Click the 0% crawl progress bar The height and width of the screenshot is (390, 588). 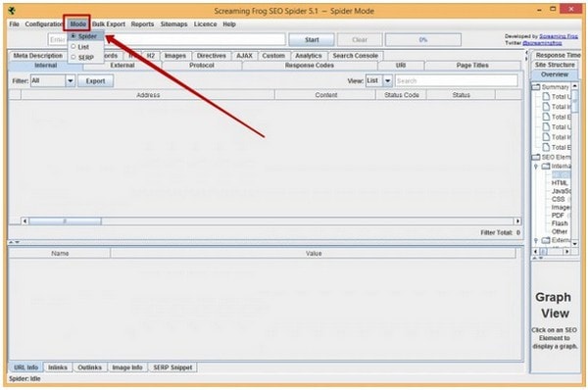click(x=423, y=40)
